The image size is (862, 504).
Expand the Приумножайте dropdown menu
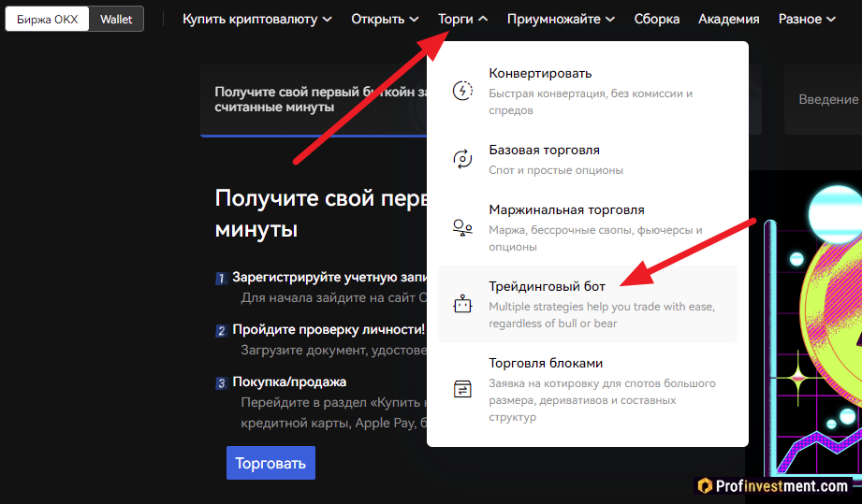(561, 20)
